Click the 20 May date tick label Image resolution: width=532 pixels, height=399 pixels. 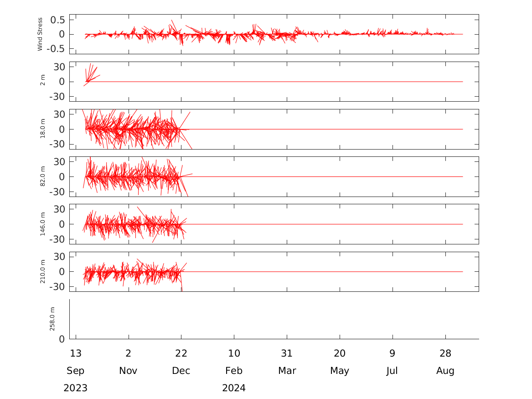click(x=340, y=353)
